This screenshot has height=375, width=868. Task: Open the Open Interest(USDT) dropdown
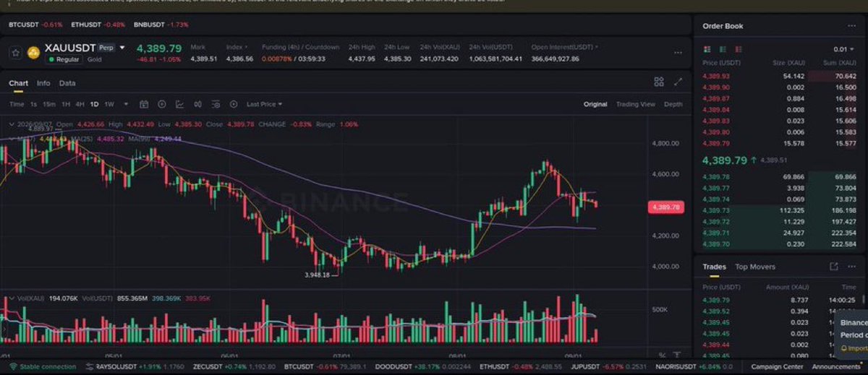tap(565, 47)
